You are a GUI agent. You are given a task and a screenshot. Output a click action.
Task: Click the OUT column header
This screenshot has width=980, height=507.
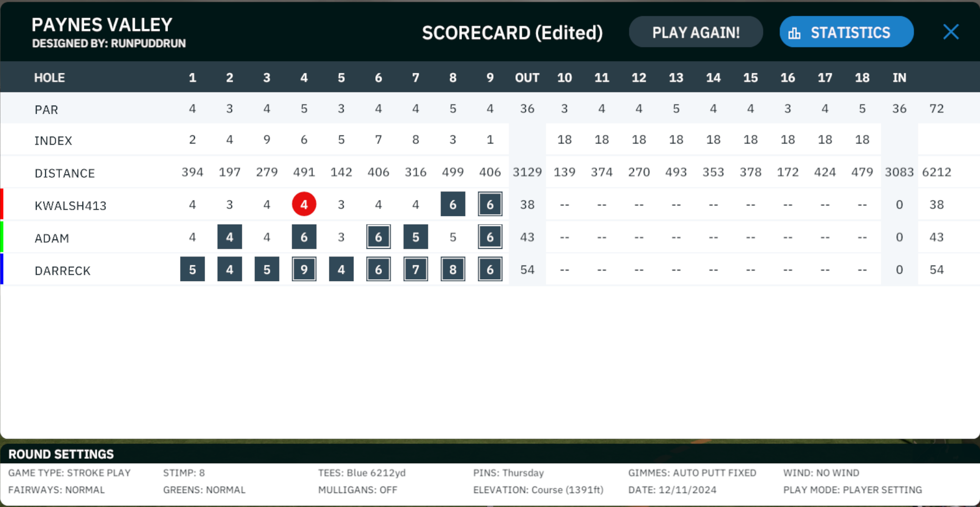[527, 78]
